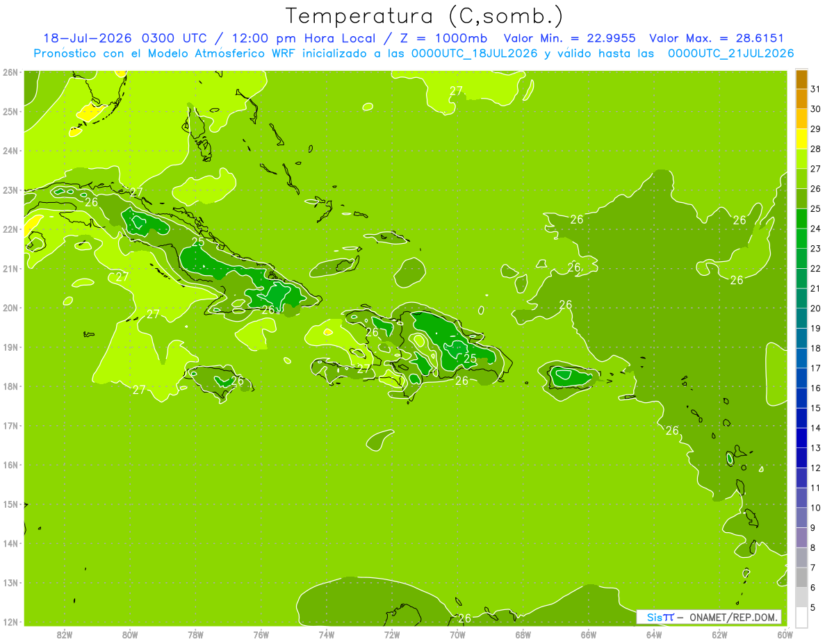This screenshot has height=644, width=834.
Task: Click the 26N latitude axis label
Action: [x=10, y=72]
